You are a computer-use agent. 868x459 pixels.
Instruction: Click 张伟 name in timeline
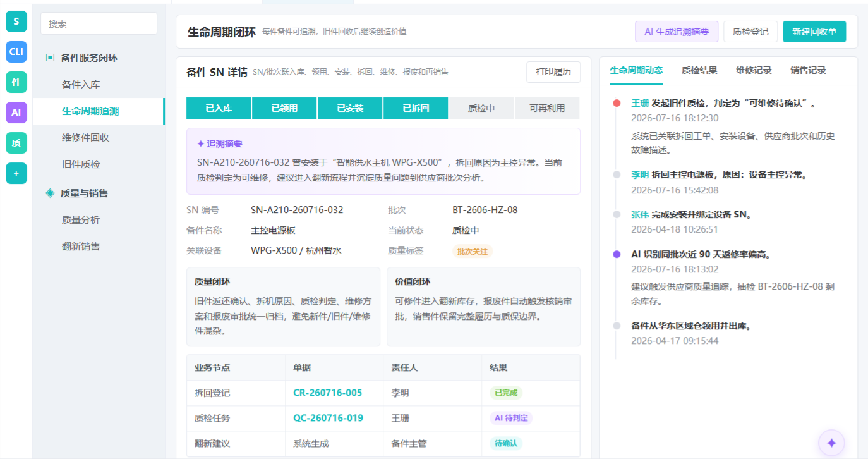pos(640,214)
